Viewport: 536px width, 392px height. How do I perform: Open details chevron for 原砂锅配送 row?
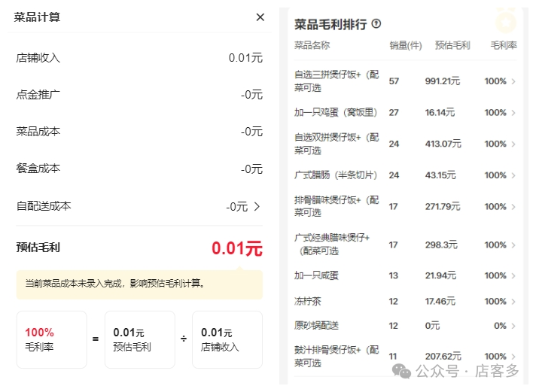pyautogui.click(x=513, y=326)
